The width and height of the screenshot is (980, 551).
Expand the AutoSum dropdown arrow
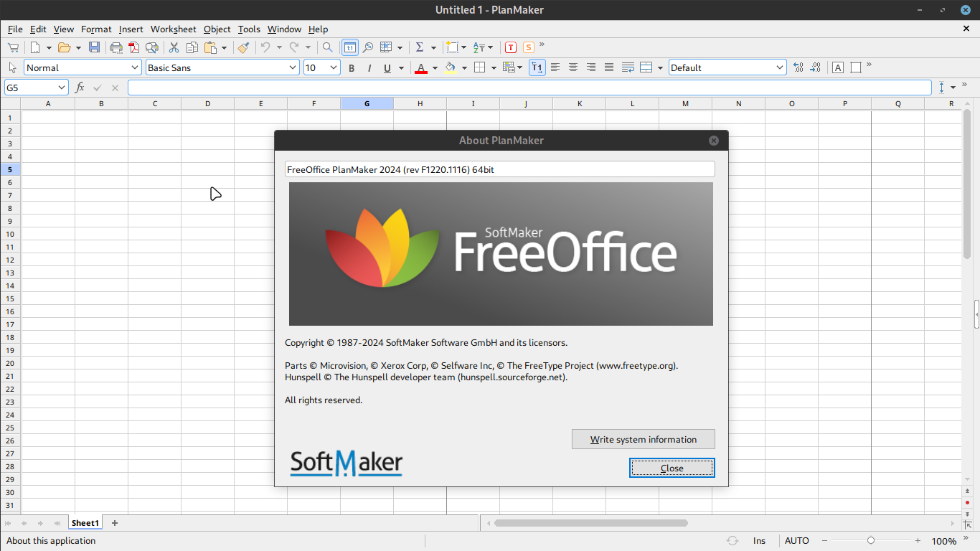click(x=433, y=48)
